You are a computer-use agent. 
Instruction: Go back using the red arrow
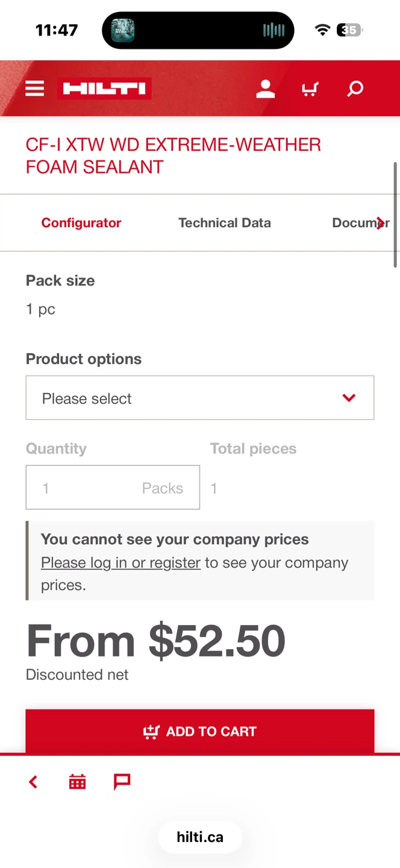coord(33,782)
